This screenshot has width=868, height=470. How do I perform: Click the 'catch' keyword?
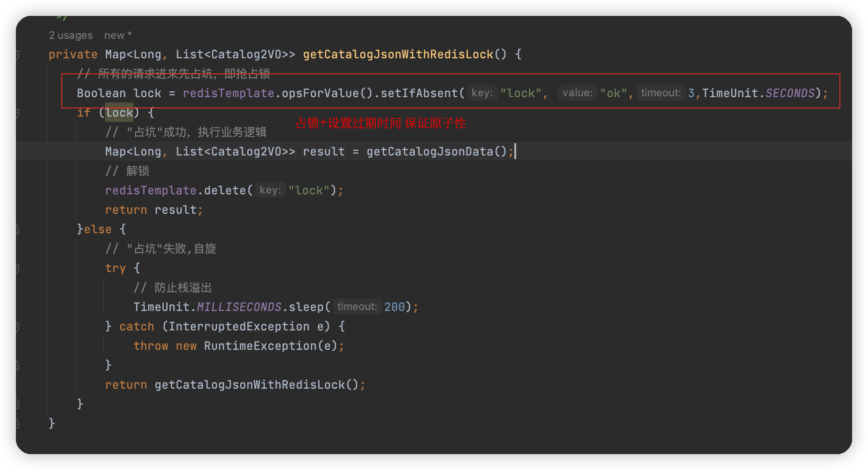(136, 326)
